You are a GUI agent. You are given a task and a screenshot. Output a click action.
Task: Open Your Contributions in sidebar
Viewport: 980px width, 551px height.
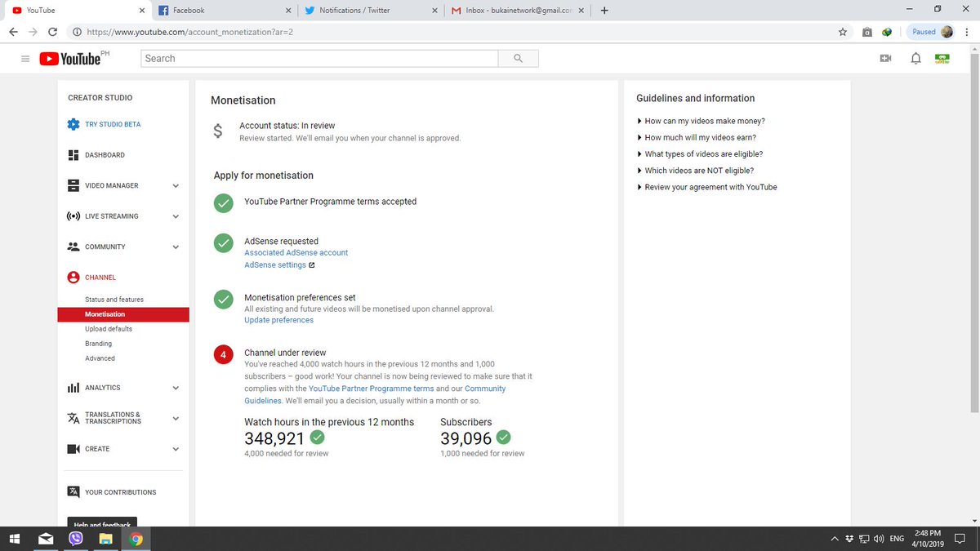click(120, 492)
